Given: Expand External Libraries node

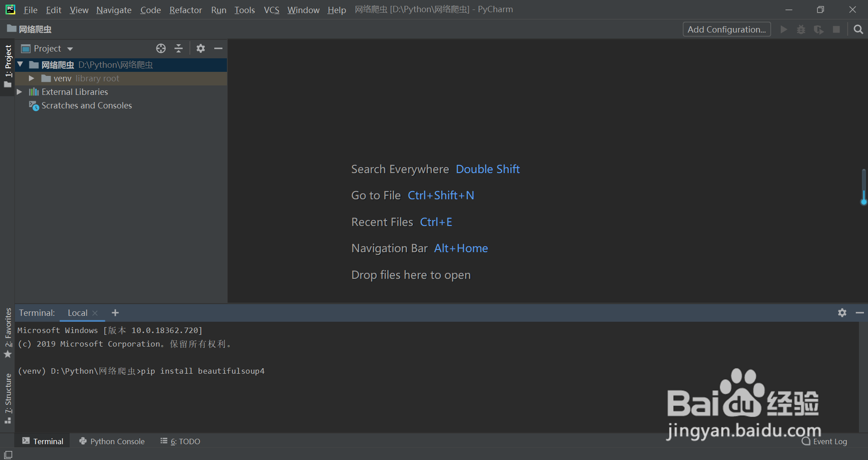Looking at the screenshot, I should pyautogui.click(x=19, y=92).
